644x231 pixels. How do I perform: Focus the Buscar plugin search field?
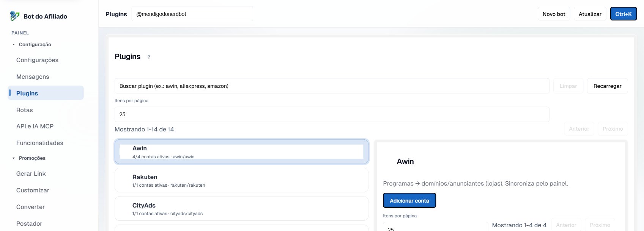point(332,86)
